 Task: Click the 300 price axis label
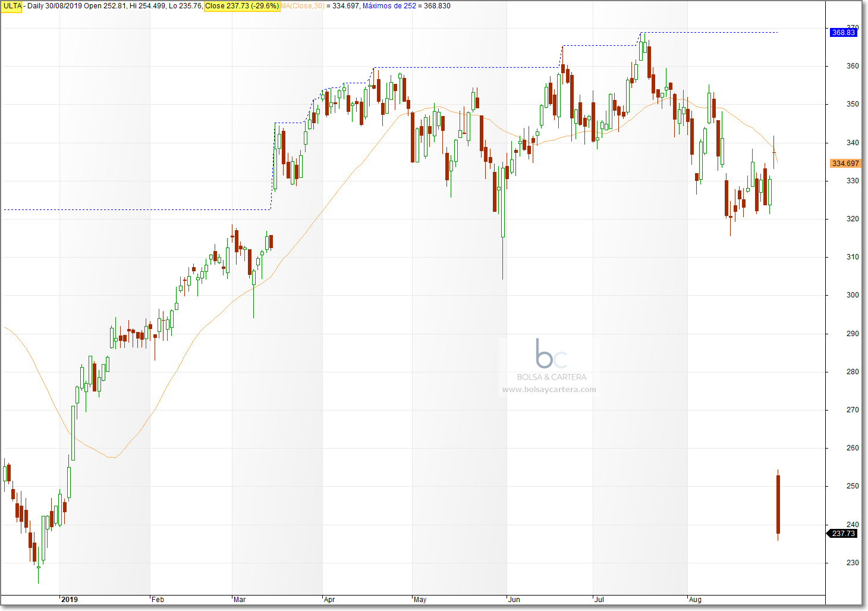point(853,295)
